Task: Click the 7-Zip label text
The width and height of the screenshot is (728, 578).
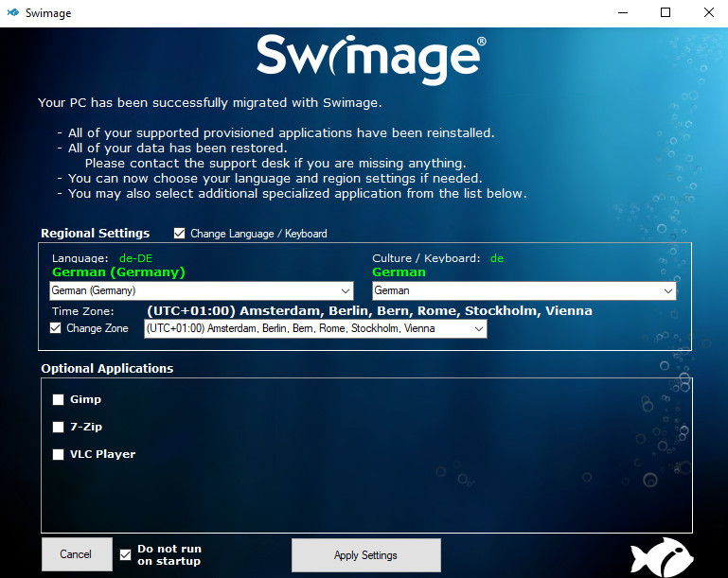Action: tap(86, 427)
